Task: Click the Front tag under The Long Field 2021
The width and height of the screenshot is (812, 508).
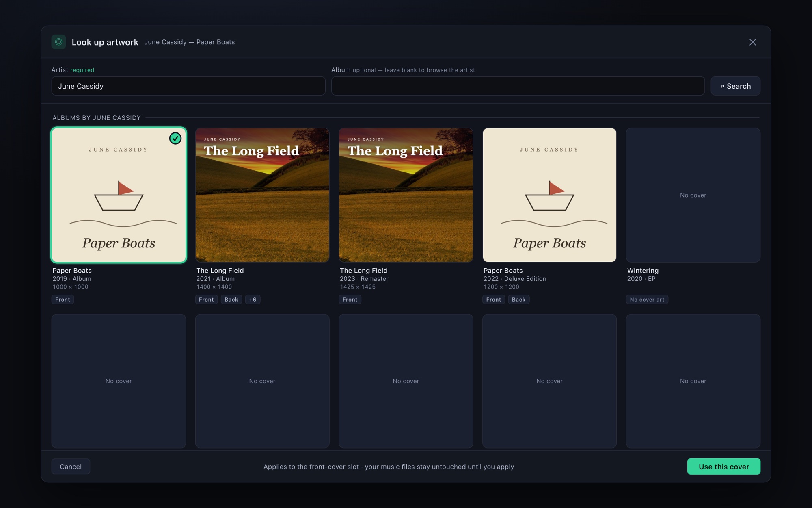Action: pos(206,300)
